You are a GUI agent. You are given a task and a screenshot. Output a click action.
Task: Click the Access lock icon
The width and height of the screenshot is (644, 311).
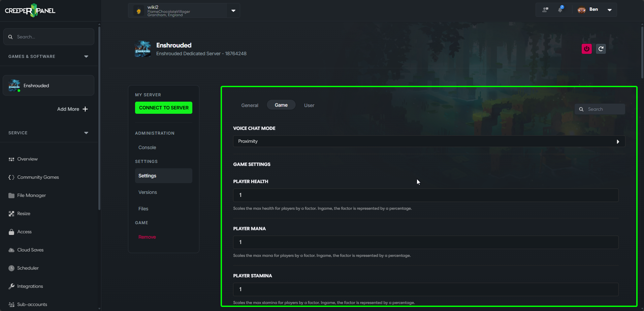(x=11, y=232)
